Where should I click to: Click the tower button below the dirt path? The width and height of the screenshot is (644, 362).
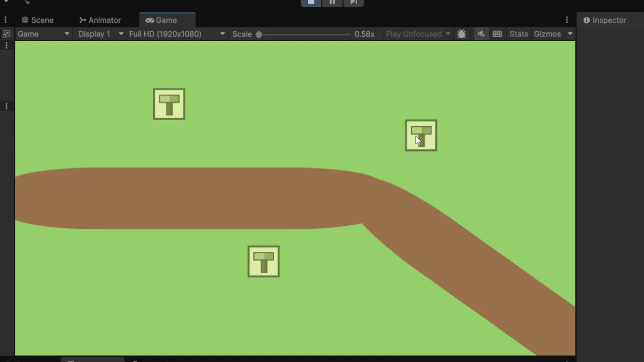(x=264, y=261)
